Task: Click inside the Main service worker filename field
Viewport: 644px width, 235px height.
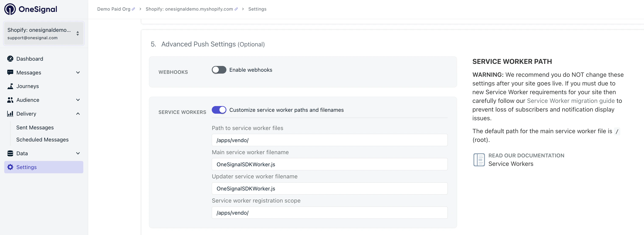Action: click(x=329, y=164)
